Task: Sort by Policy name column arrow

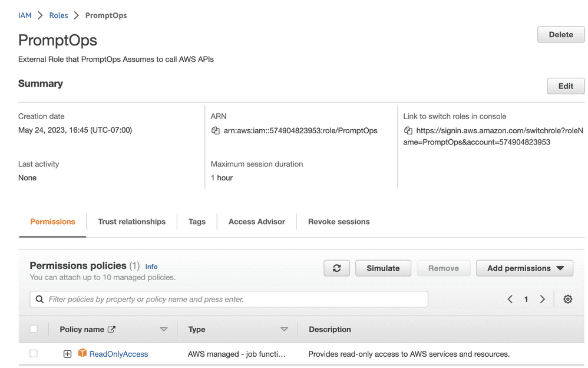Action: tap(164, 329)
